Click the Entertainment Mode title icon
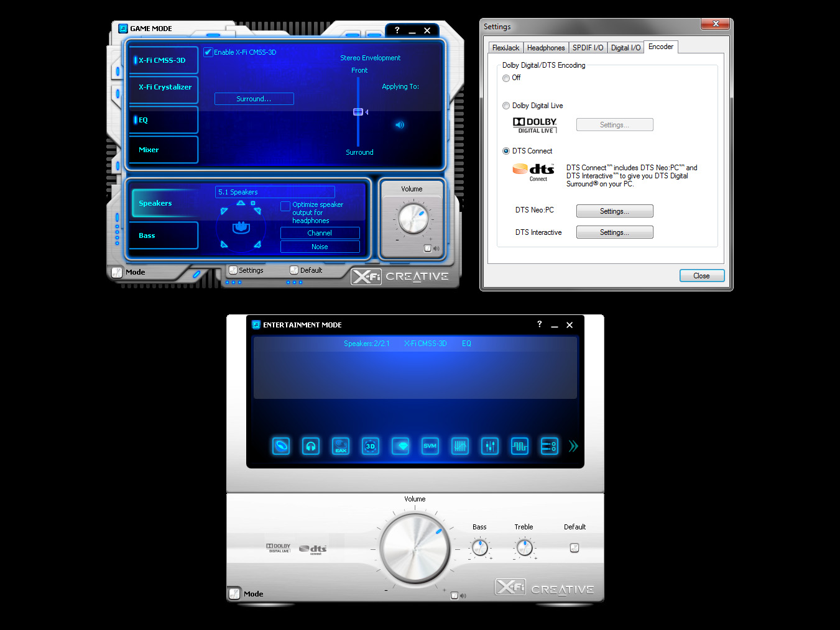840x630 pixels. (256, 325)
